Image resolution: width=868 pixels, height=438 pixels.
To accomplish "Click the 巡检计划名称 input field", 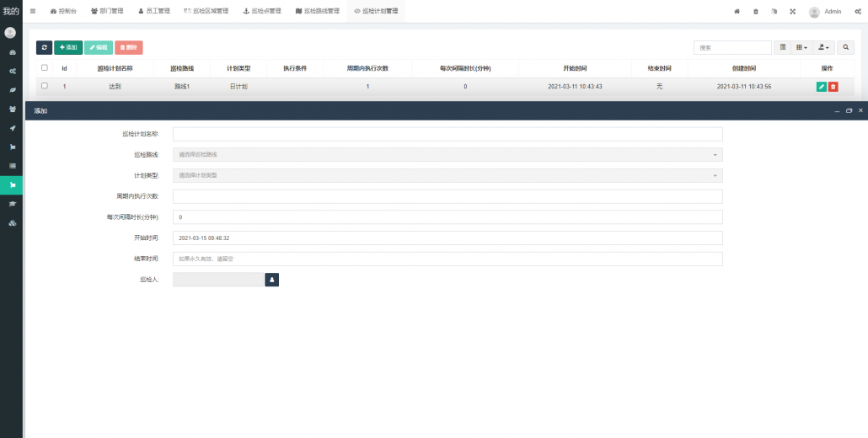I will [447, 134].
